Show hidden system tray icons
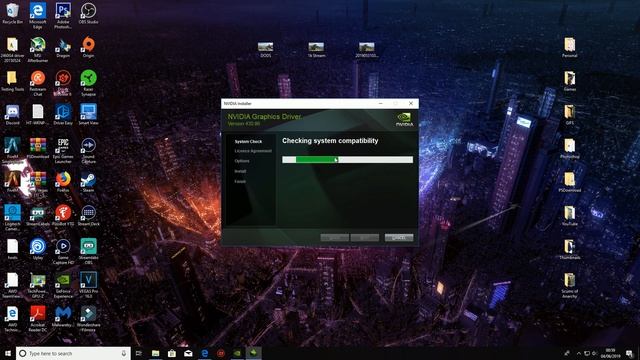 tap(578, 353)
